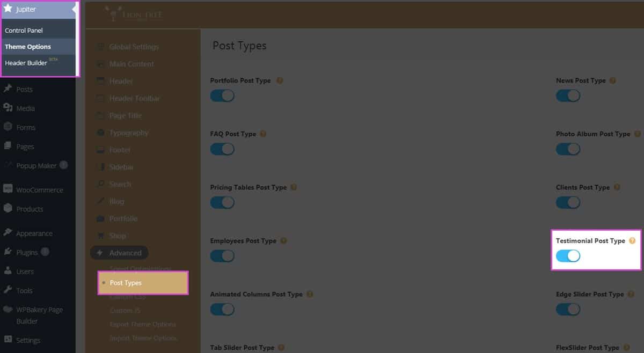Toggle Edge Slider Post Type switch
Viewport: 644px width, 353px height.
pyautogui.click(x=568, y=309)
